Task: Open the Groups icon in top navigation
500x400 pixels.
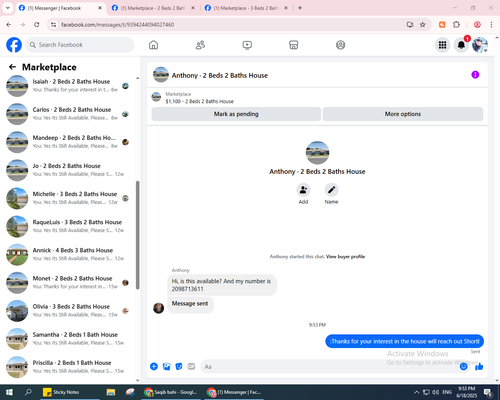Action: [x=340, y=45]
